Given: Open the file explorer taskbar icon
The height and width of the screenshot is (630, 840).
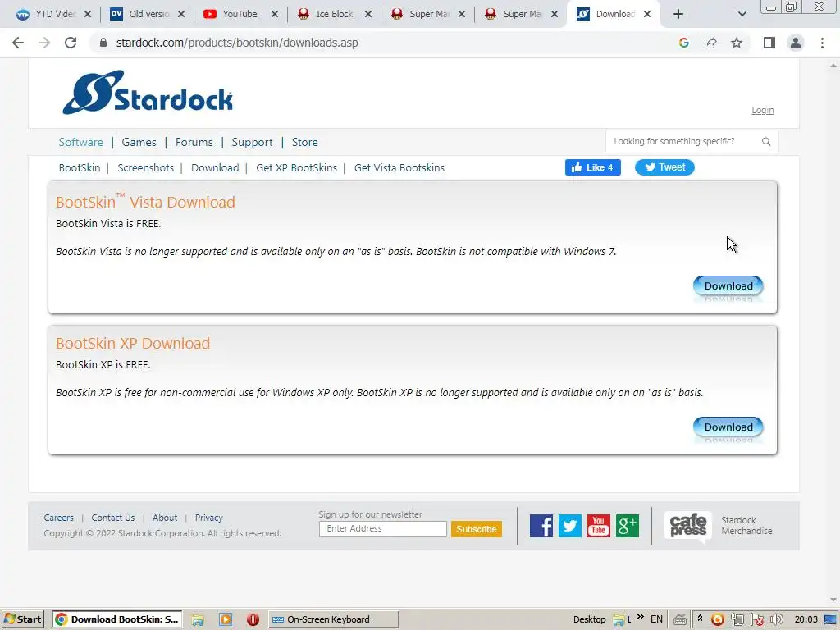Looking at the screenshot, I should [198, 620].
